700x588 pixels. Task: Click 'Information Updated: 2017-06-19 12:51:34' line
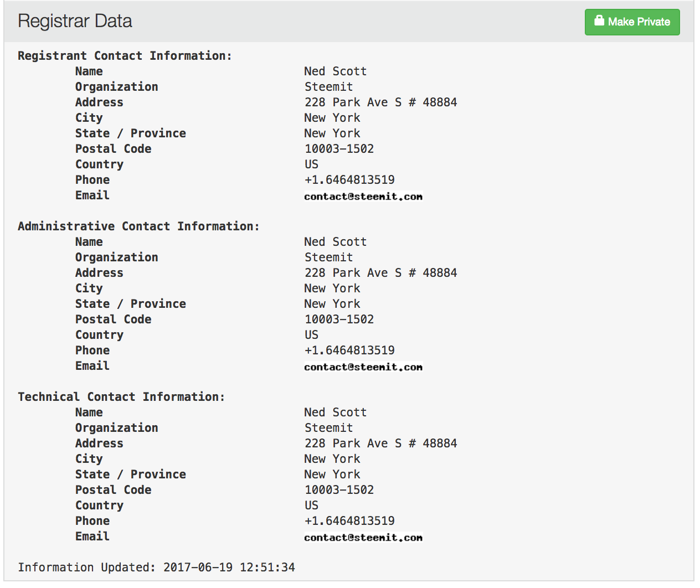(x=156, y=568)
